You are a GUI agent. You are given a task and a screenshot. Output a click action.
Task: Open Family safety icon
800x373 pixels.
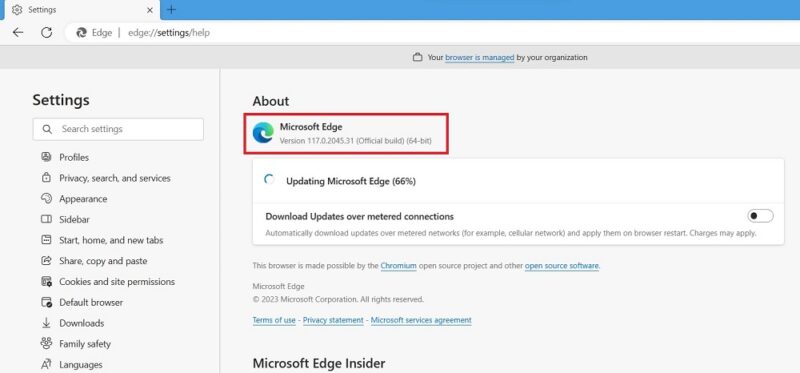tap(46, 343)
